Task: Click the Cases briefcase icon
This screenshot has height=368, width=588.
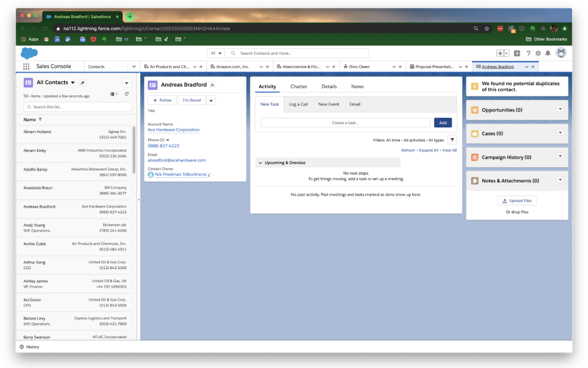Action: click(x=475, y=134)
